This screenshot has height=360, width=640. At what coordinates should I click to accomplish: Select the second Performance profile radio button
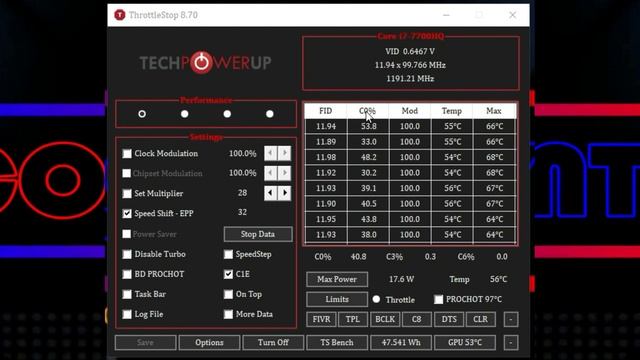point(184,114)
